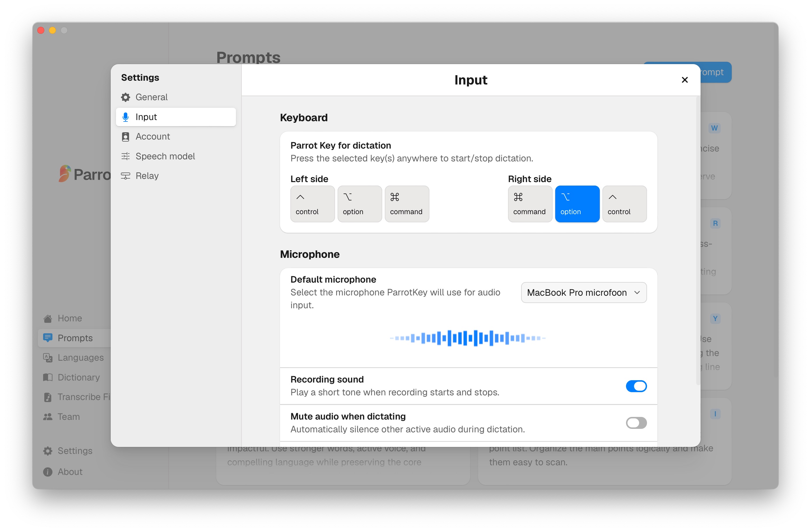Open the default microphone dropdown
Image resolution: width=811 pixels, height=532 pixels.
[584, 293]
